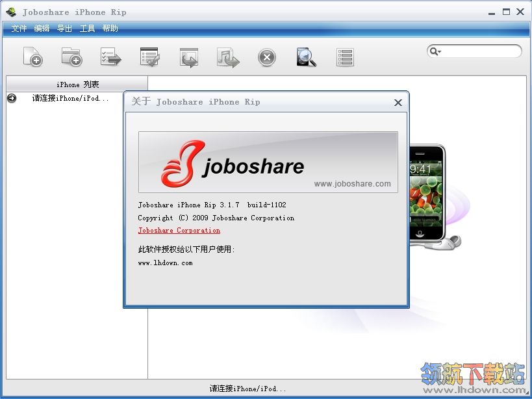Close the 关于 Joboshare iPhone Rip dialog
532x399 pixels.
tap(398, 103)
